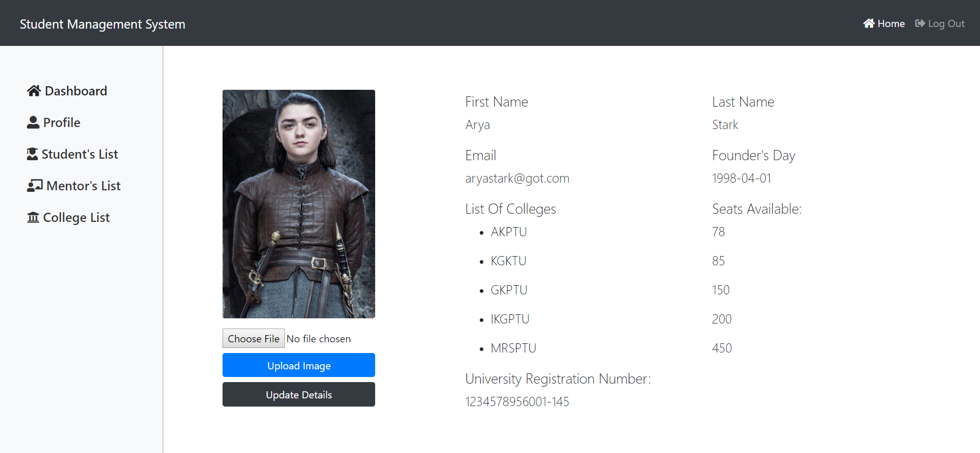980x453 pixels.
Task: Click the 'No file chosen' text
Action: pyautogui.click(x=318, y=339)
